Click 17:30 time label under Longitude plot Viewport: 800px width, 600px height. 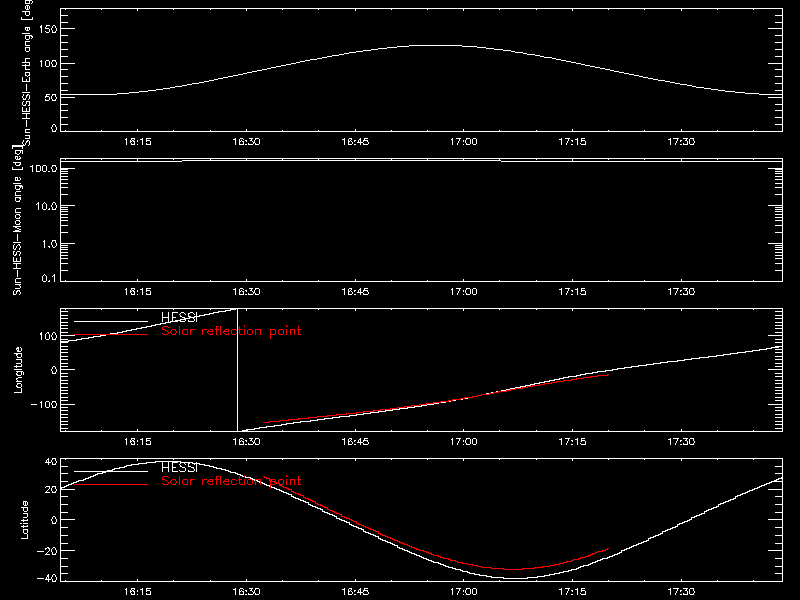681,442
